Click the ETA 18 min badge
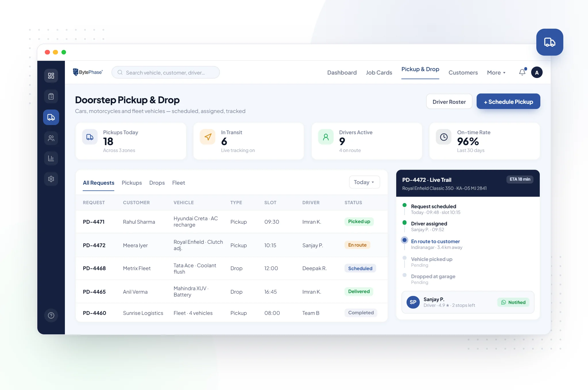The image size is (588, 390). click(x=520, y=179)
